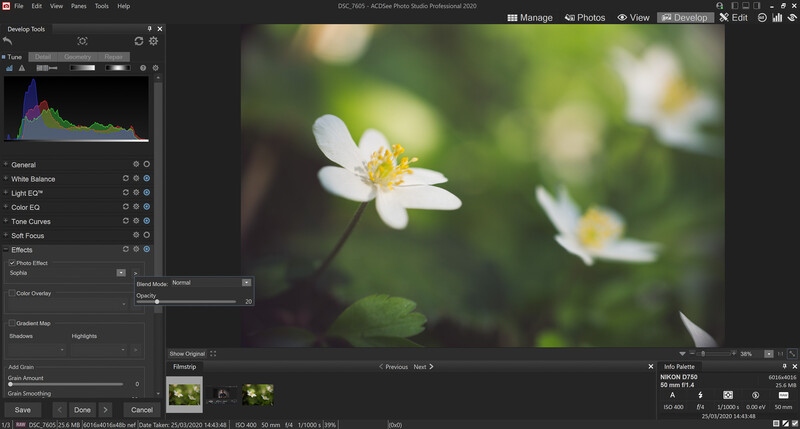This screenshot has height=429, width=800.
Task: Click the 365 mode icon in the top bar
Action: point(762,17)
